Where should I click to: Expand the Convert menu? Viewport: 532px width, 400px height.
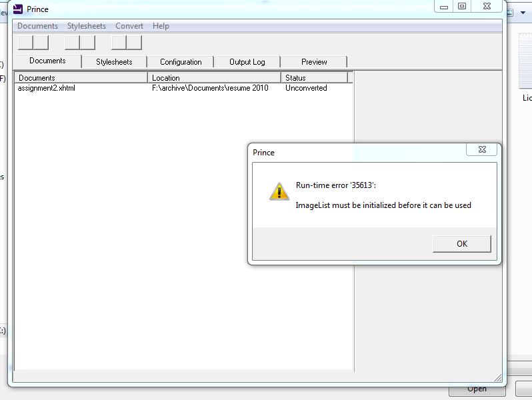[129, 26]
